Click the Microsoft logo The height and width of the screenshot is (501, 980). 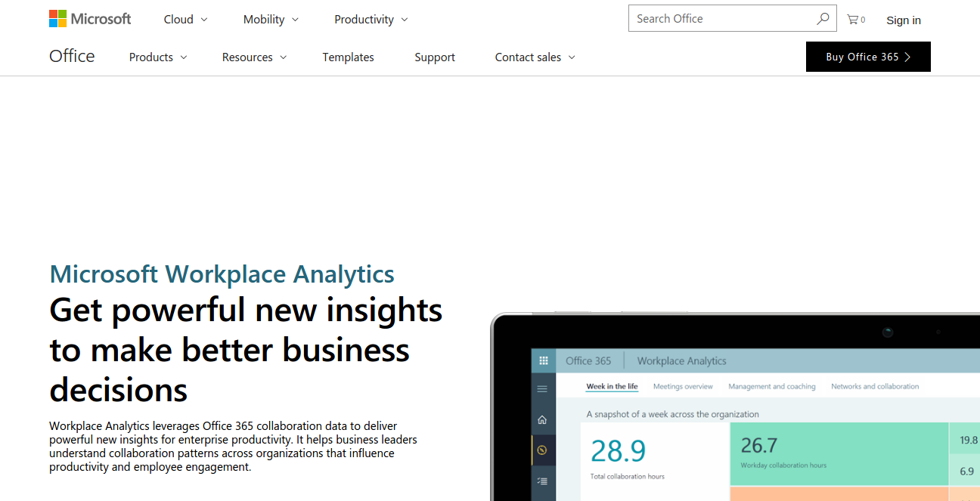tap(90, 19)
